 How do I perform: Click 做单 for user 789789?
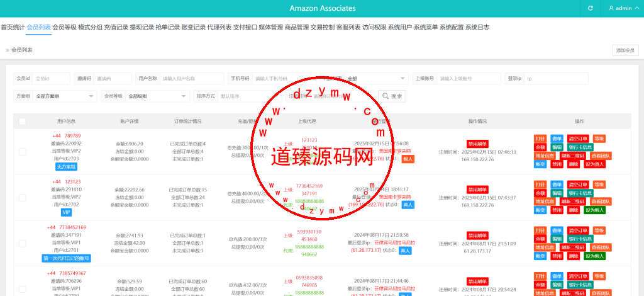point(557,139)
